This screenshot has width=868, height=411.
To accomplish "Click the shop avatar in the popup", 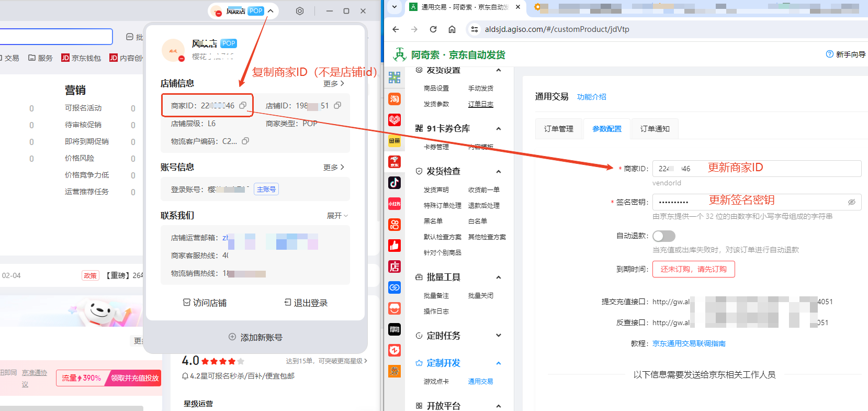I will tap(173, 50).
